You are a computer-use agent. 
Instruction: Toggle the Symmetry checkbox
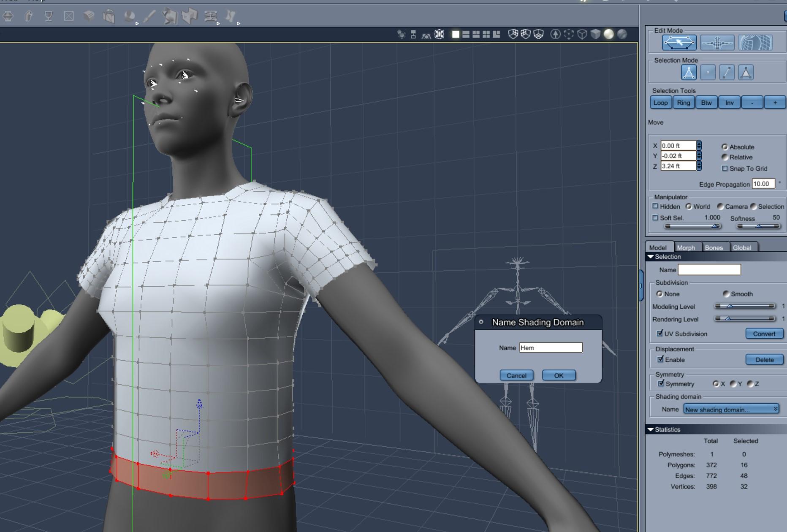pyautogui.click(x=661, y=384)
